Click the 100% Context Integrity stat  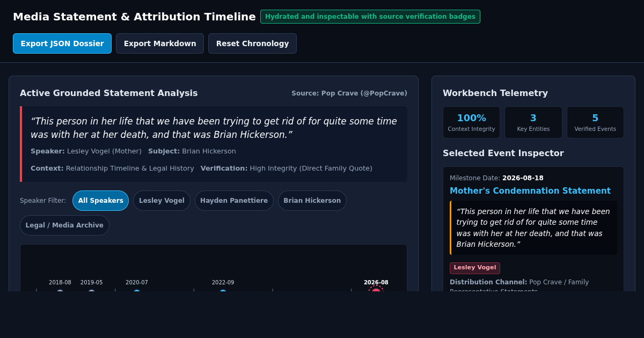471,122
